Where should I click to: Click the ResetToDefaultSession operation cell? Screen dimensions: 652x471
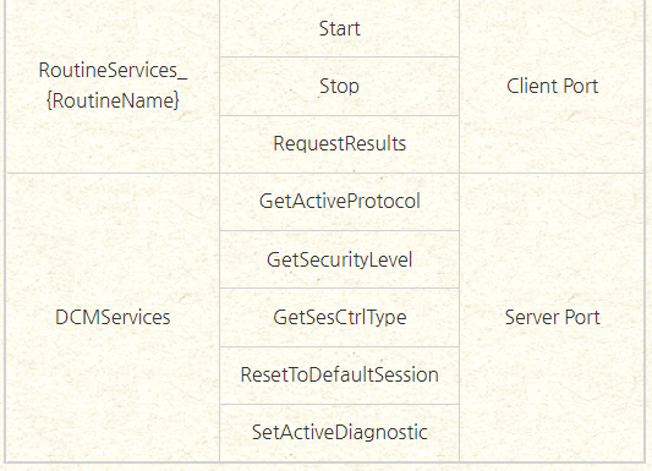tap(339, 375)
